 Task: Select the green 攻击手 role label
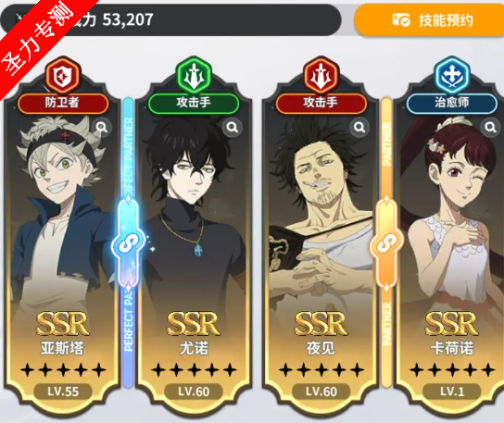(194, 103)
